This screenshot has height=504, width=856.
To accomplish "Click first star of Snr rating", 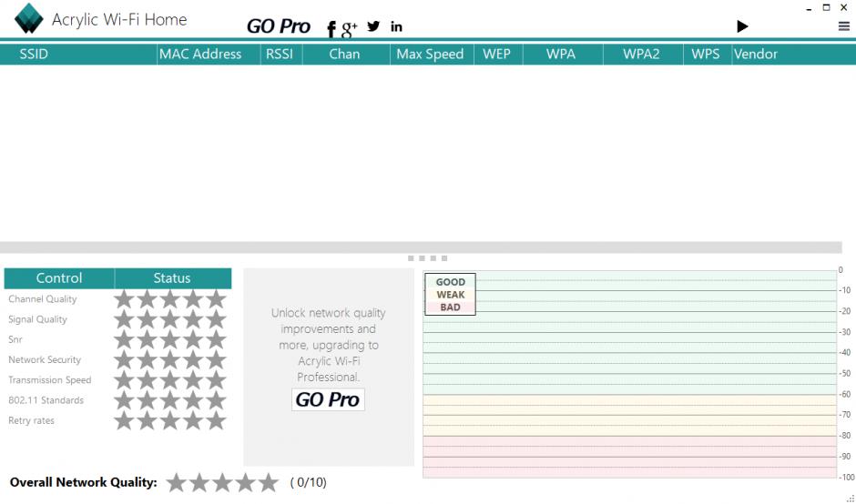I will tap(125, 339).
